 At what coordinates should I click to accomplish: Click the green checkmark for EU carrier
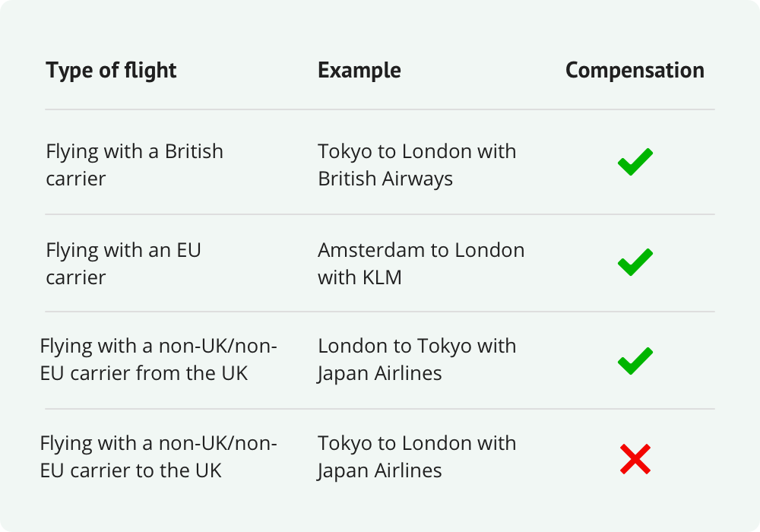coord(635,262)
